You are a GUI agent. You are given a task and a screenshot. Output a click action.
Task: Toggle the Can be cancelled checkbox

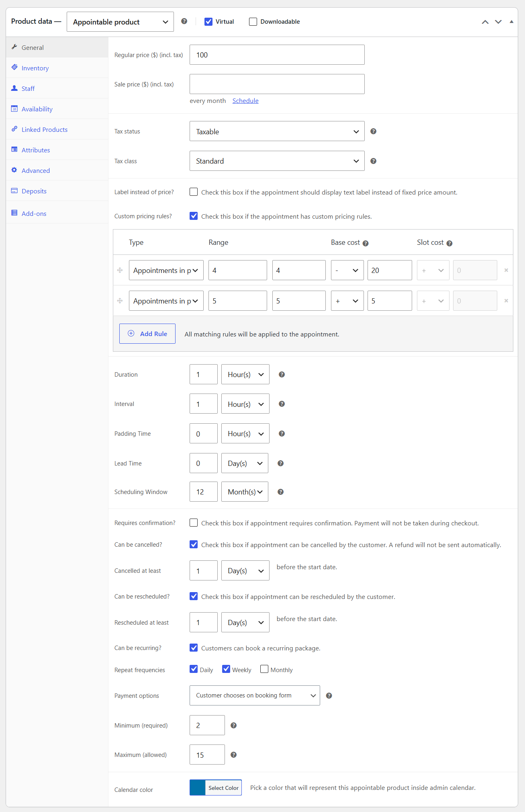click(194, 544)
